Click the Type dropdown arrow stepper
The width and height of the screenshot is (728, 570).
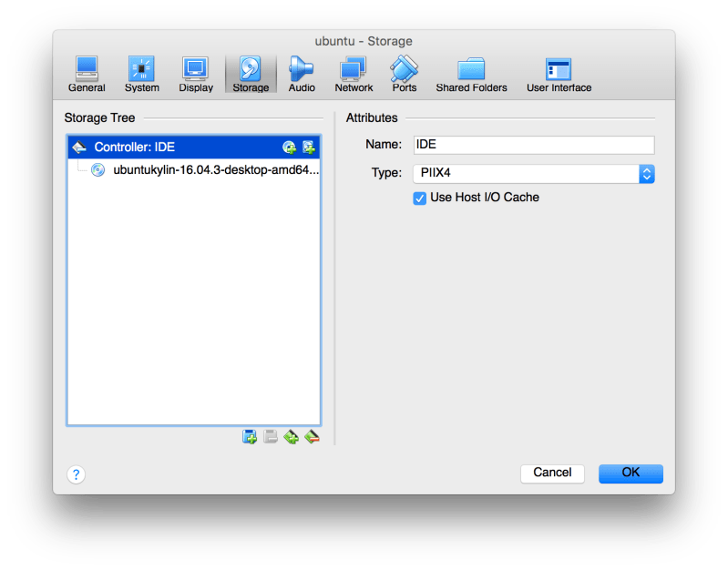647,174
